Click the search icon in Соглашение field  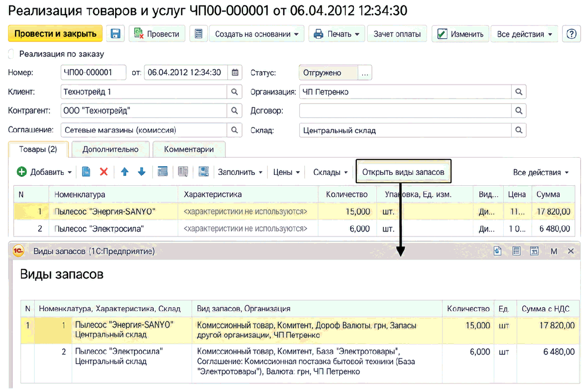point(235,130)
